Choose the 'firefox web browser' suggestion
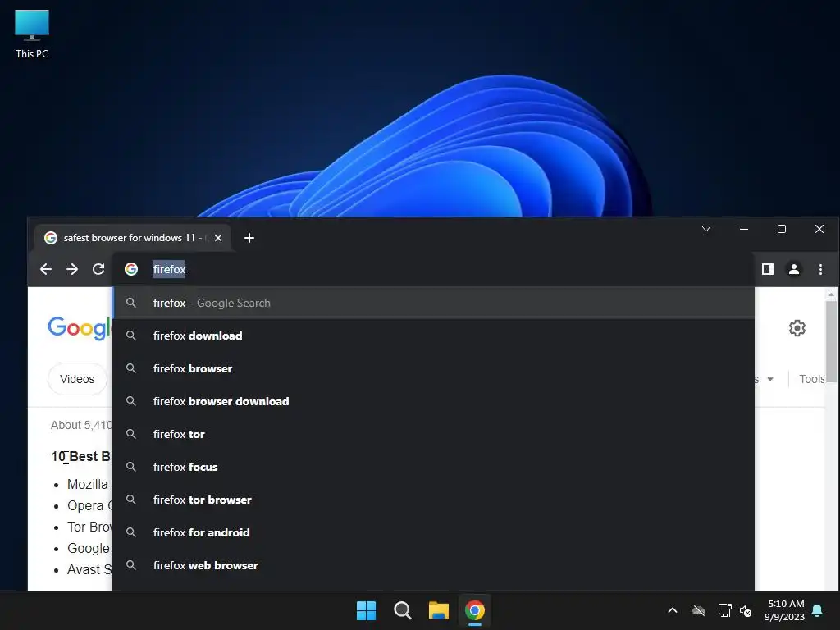The image size is (840, 630). 433,565
